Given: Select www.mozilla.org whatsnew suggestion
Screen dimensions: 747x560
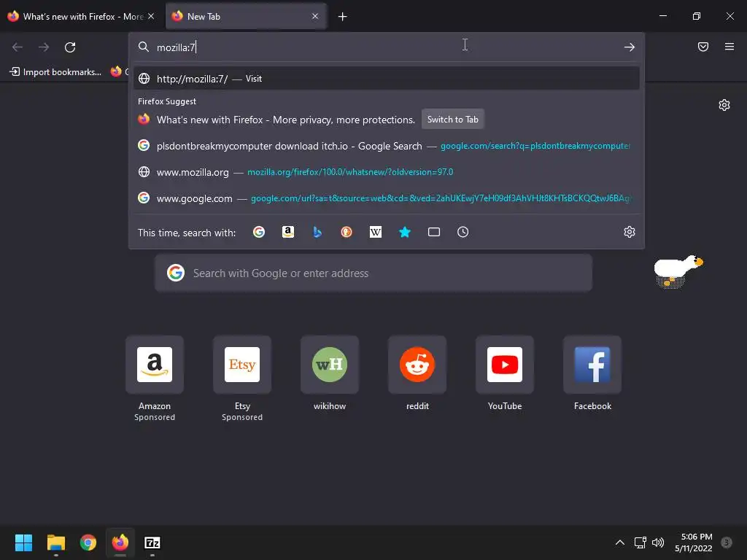Looking at the screenshot, I should [387, 172].
